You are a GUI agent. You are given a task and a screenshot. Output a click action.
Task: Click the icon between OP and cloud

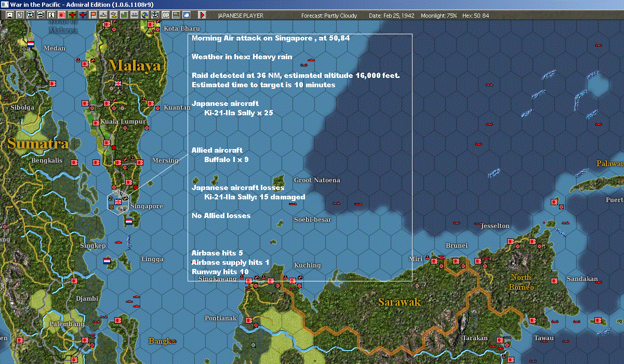(176, 15)
